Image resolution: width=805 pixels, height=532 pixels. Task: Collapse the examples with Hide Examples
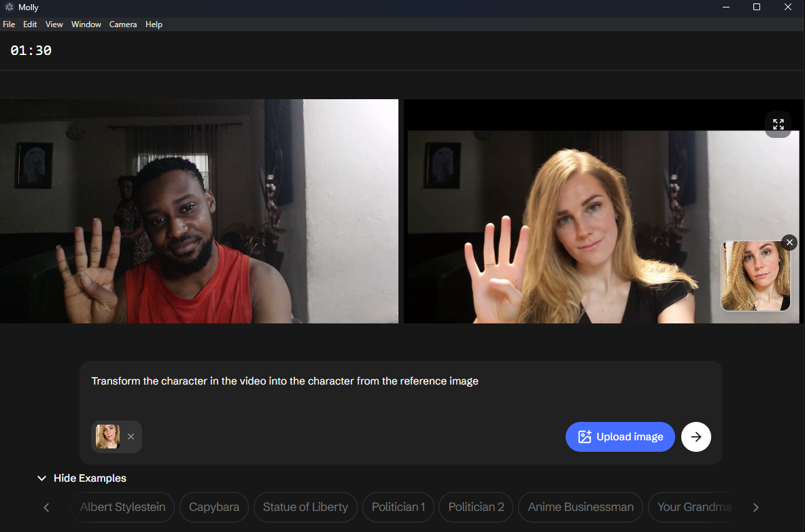82,478
